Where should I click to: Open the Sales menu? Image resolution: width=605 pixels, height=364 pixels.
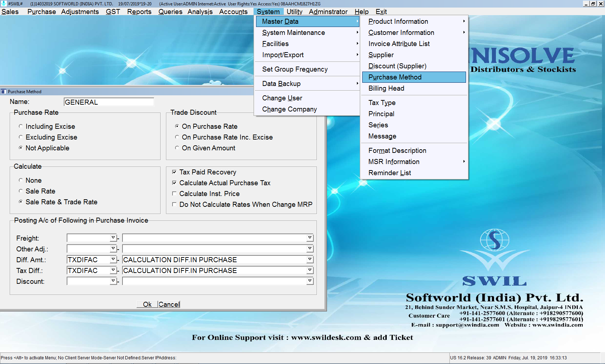(10, 12)
